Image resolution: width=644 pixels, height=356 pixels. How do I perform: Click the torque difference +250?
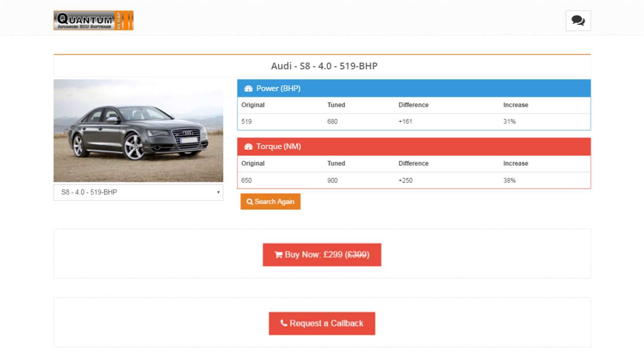[x=405, y=180]
